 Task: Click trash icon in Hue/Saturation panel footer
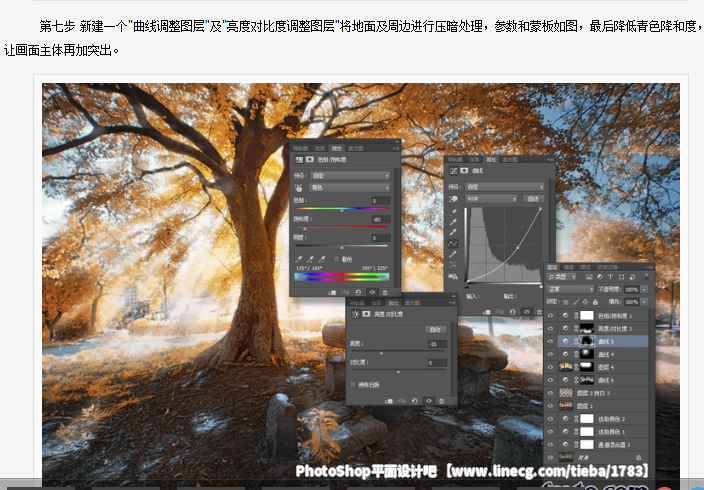385,292
